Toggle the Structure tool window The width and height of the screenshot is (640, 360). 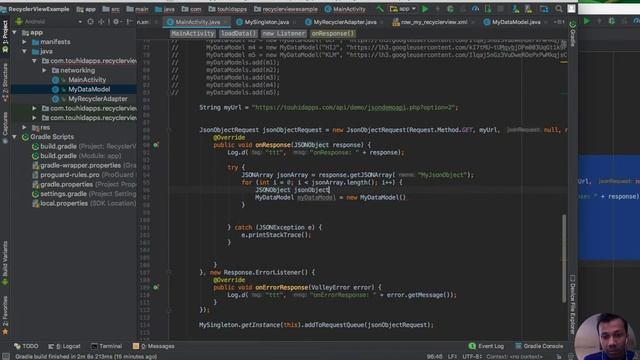[5, 82]
